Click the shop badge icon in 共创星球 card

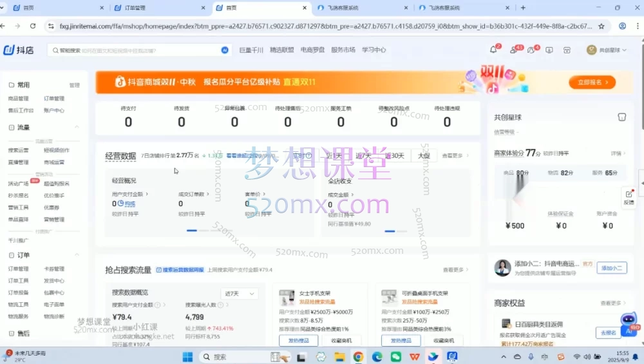(622, 117)
